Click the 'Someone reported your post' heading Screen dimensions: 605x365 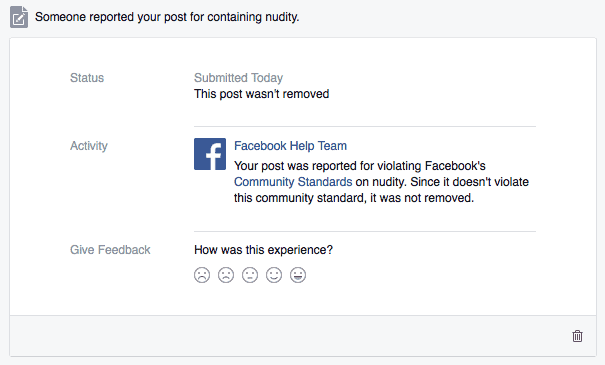pyautogui.click(x=167, y=17)
